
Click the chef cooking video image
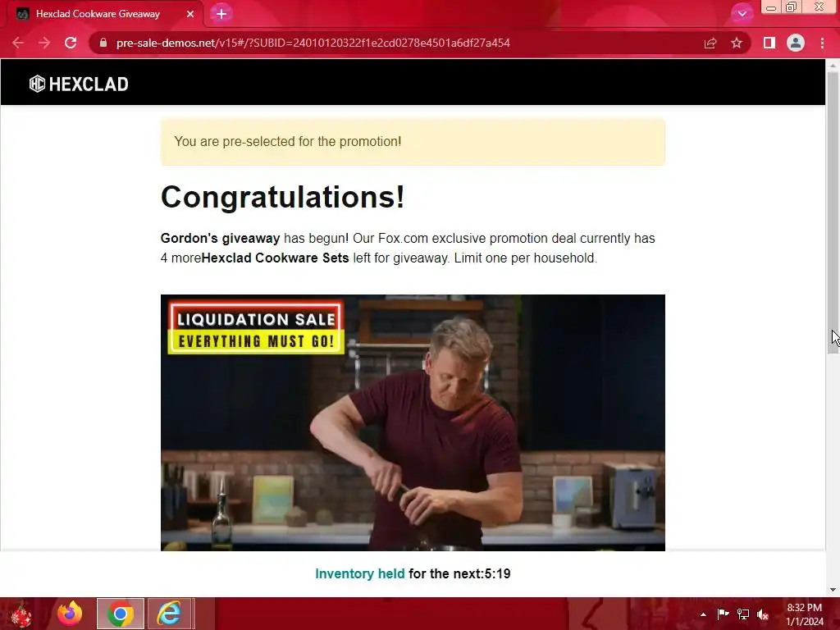(x=413, y=422)
